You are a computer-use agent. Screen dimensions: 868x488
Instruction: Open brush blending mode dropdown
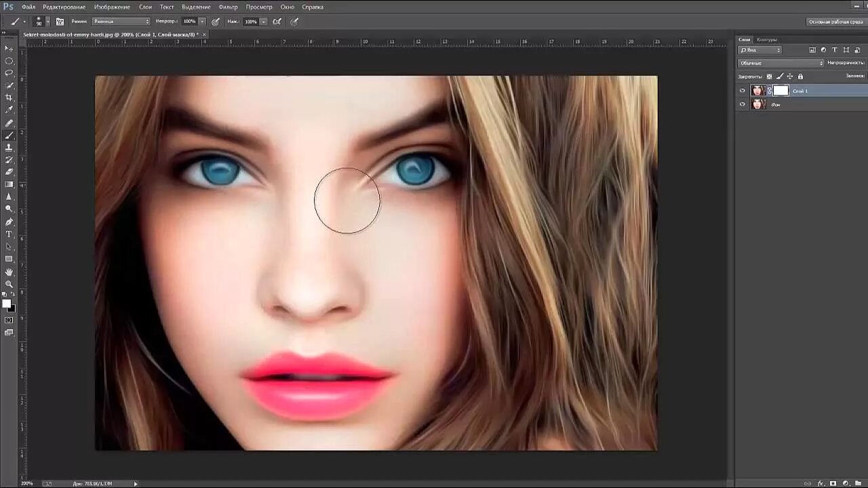click(x=121, y=22)
